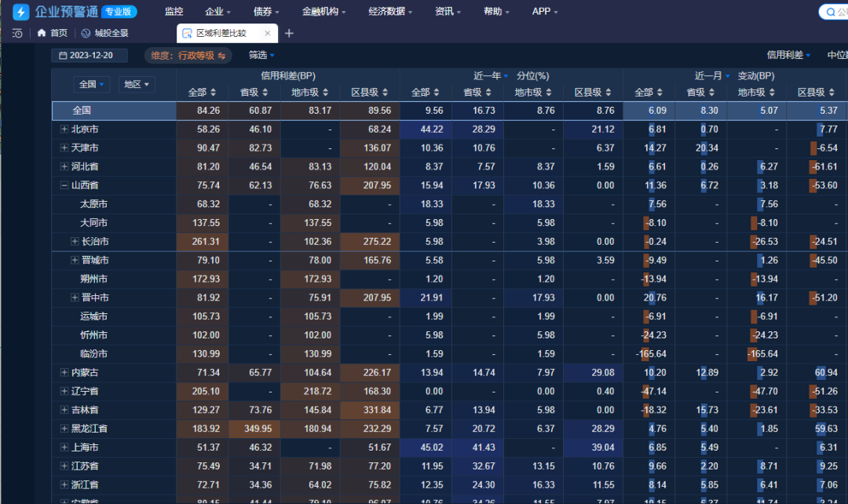Screen dimensions: 848x504
Task: Open the 债券 menu
Action: coord(266,11)
